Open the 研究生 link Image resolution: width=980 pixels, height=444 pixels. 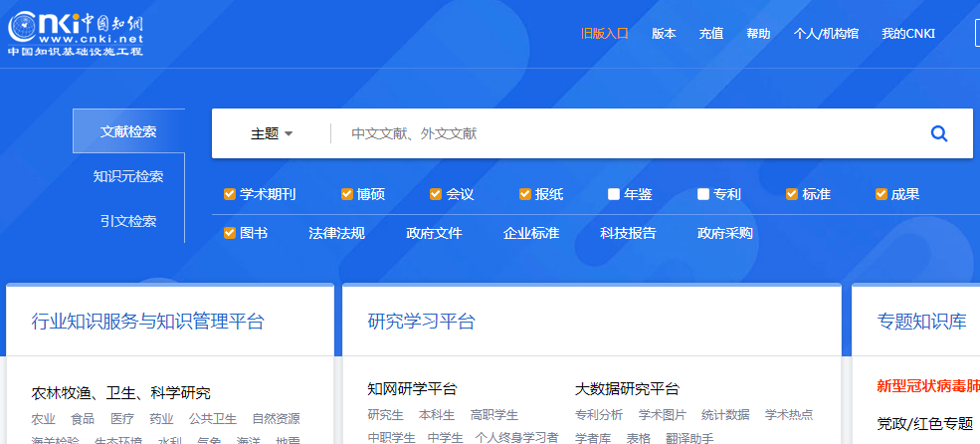[x=386, y=414]
